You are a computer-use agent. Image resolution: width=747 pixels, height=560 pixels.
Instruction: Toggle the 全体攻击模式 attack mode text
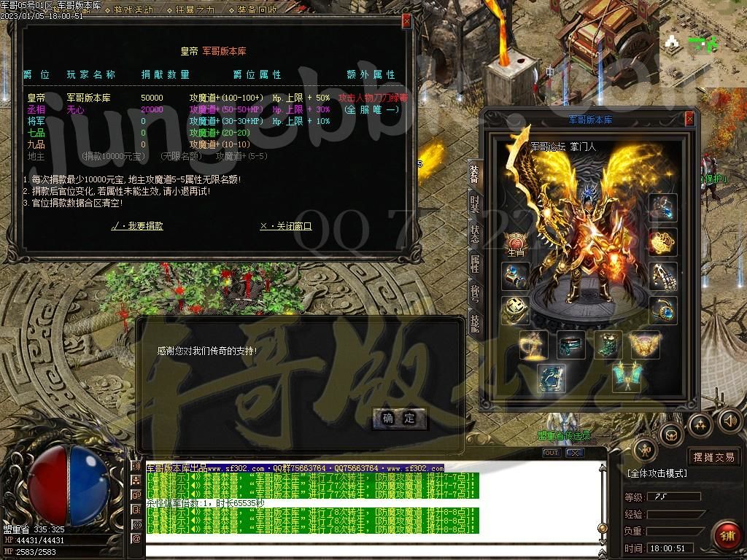point(657,473)
